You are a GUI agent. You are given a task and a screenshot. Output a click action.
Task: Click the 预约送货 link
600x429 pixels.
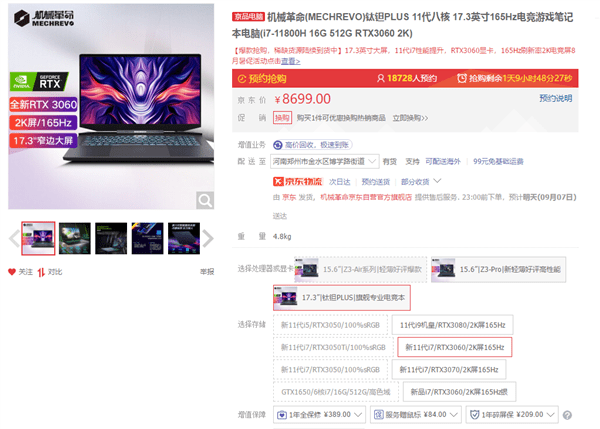(x=375, y=182)
